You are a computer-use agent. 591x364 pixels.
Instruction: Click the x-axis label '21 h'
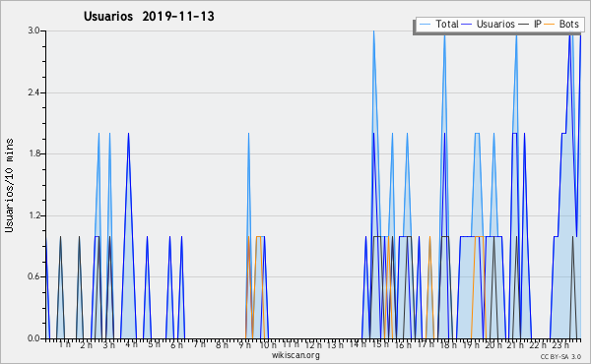coord(515,344)
